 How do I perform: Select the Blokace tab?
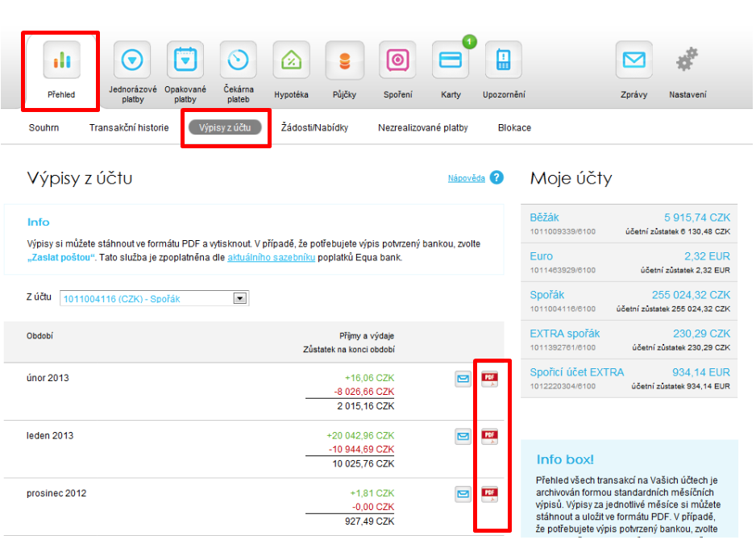pyautogui.click(x=514, y=127)
